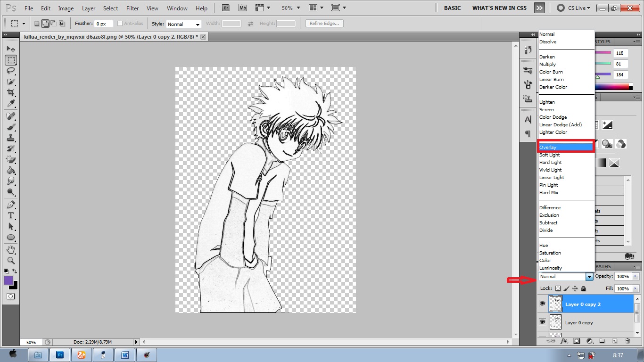Screen dimensions: 644x362
Task: Expand the Opacity slider arrow
Action: [636, 277]
